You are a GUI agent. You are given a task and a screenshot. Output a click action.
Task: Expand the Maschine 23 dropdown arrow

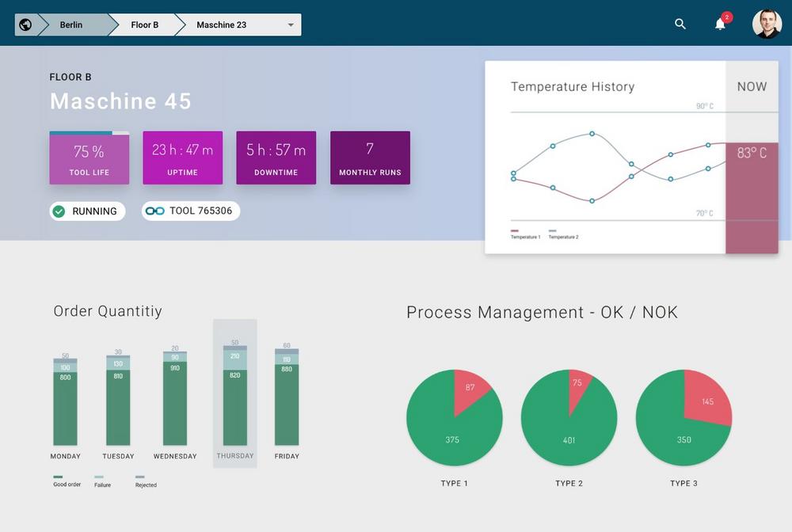coord(291,25)
